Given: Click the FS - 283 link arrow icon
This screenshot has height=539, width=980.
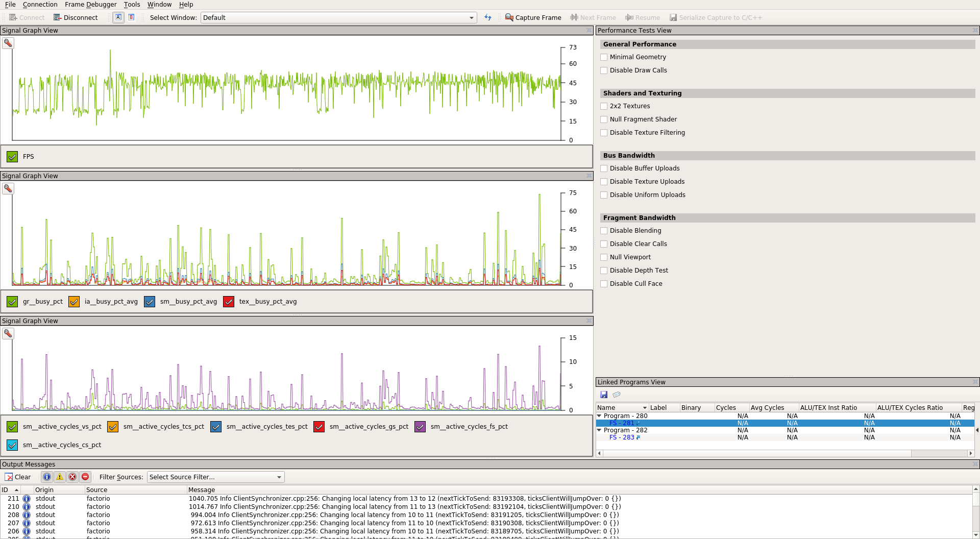Looking at the screenshot, I should coord(638,437).
